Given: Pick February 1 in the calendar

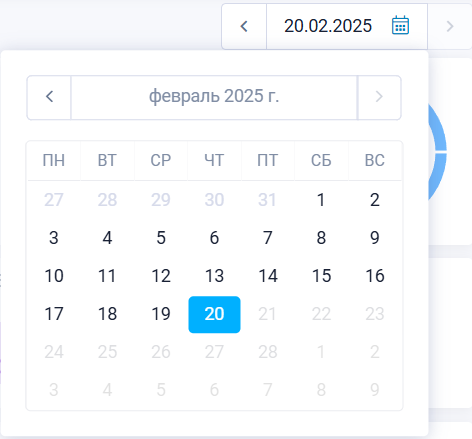Looking at the screenshot, I should coord(321,200).
